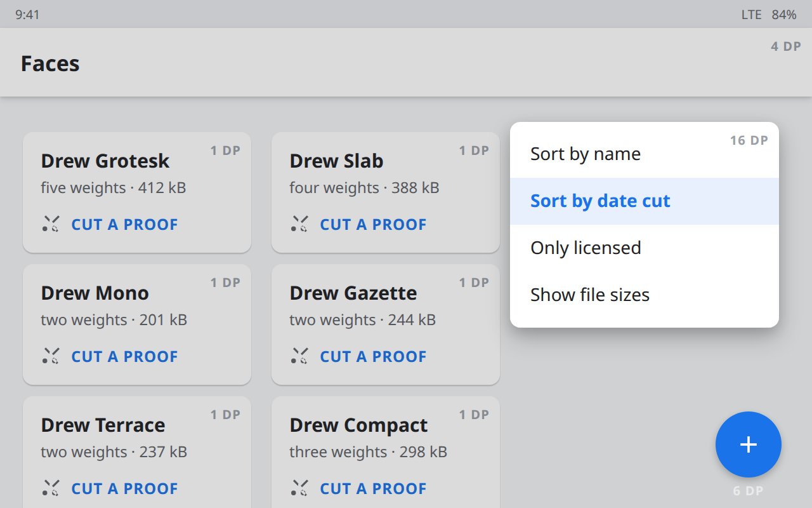The width and height of the screenshot is (812, 508).
Task: Tap the LTE signal indicator in status bar
Action: click(x=751, y=15)
